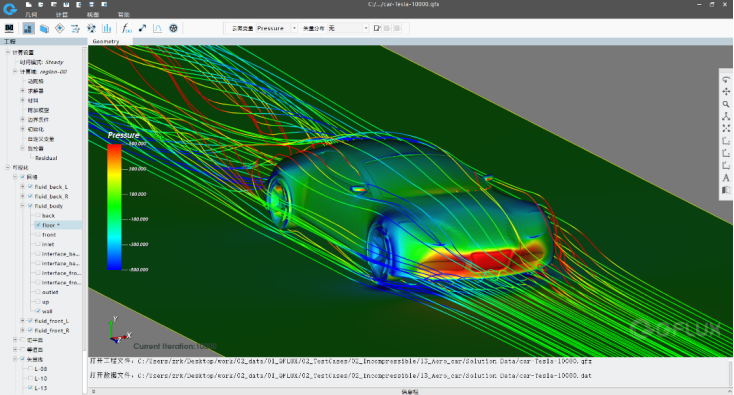
Task: Check the L-10 streamline checkbox
Action: pyautogui.click(x=31, y=379)
